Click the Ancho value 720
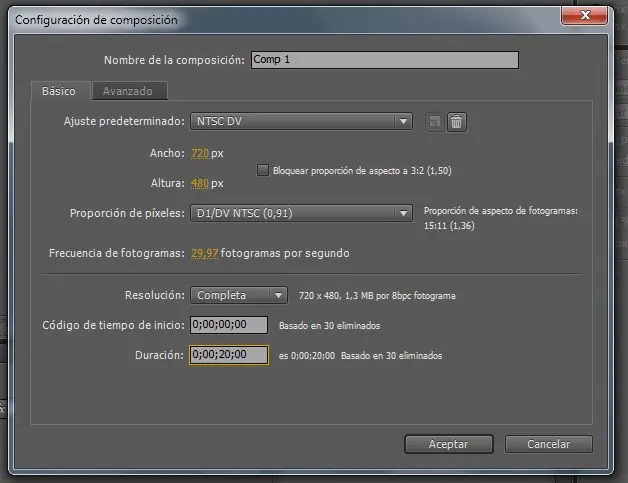 coord(200,153)
